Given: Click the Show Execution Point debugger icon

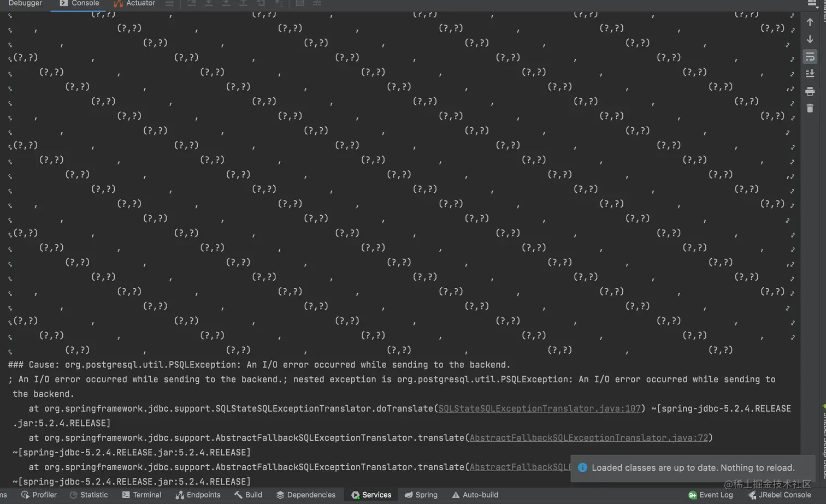Looking at the screenshot, I should click(191, 3).
